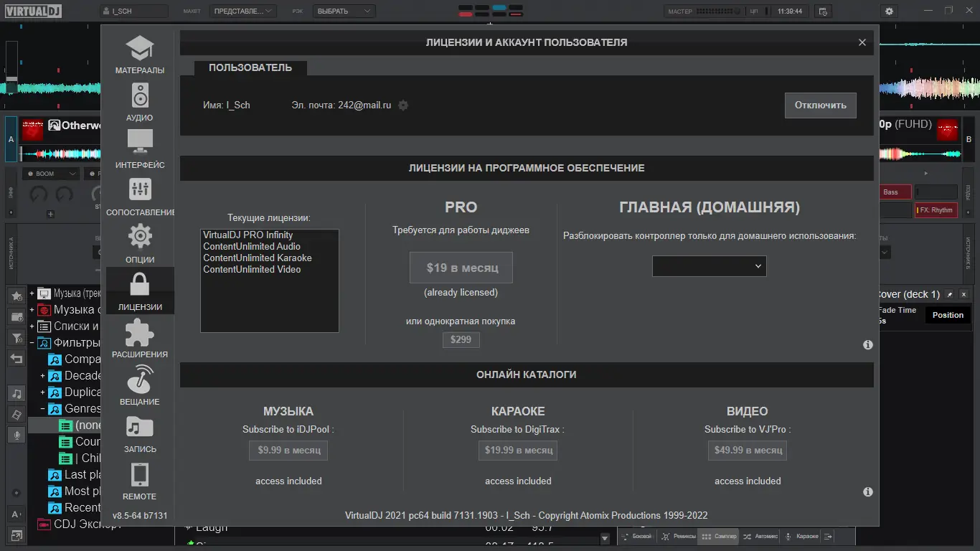Open the Remote phone section
This screenshot has width=980, height=551.
coord(140,481)
